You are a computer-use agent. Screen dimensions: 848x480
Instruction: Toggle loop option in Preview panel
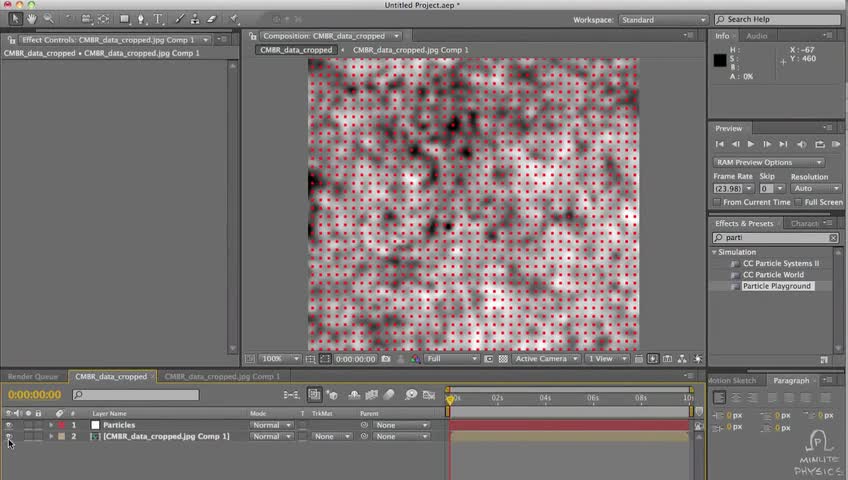point(820,144)
